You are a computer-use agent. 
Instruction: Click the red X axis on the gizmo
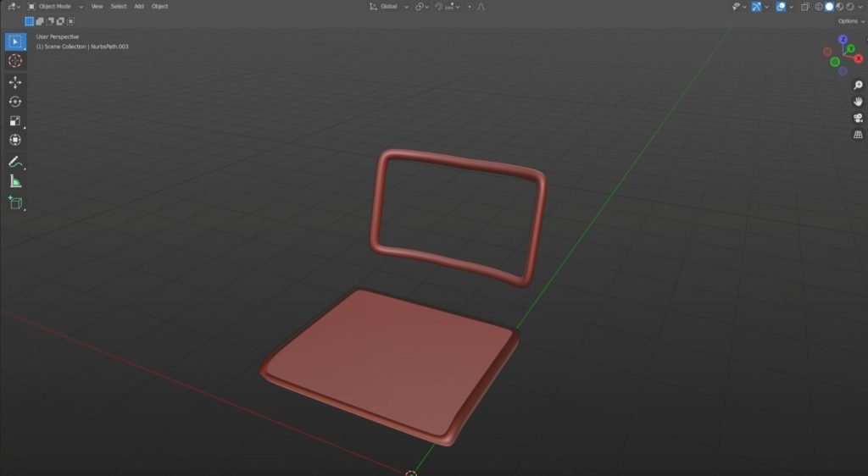click(858, 58)
